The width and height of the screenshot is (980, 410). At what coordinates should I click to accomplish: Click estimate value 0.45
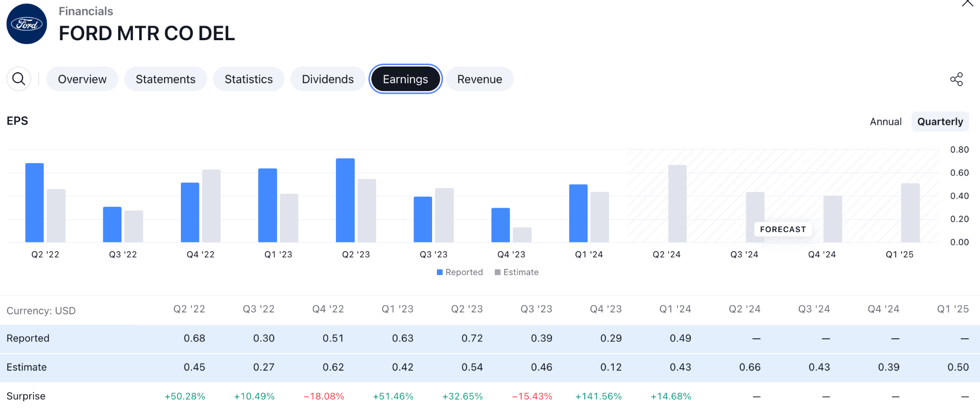coord(194,367)
